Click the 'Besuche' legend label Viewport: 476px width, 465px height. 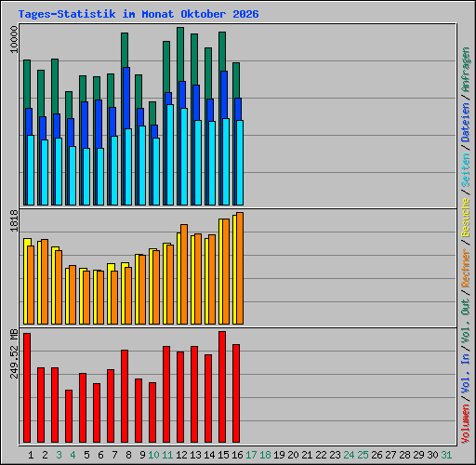pyautogui.click(x=465, y=218)
